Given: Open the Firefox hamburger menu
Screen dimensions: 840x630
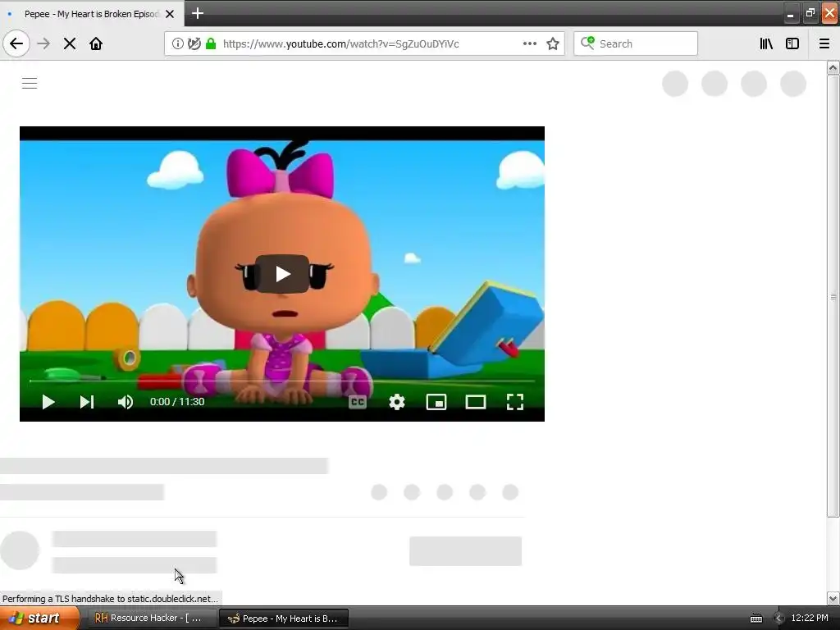Looking at the screenshot, I should (824, 43).
